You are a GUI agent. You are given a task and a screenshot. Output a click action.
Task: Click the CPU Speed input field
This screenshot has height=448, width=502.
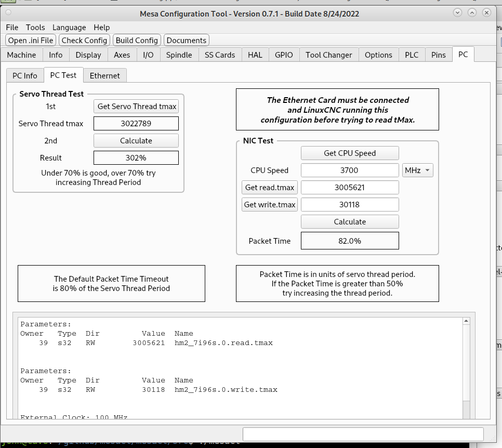click(x=350, y=170)
